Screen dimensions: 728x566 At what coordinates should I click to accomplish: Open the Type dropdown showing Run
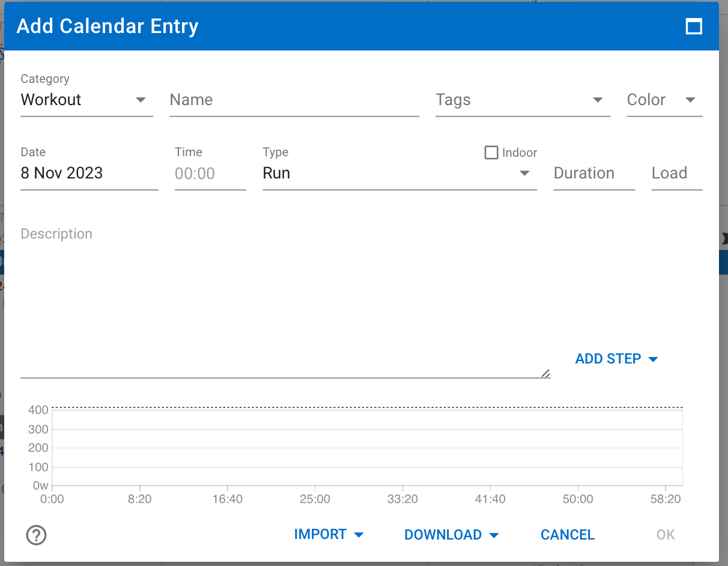[399, 174]
